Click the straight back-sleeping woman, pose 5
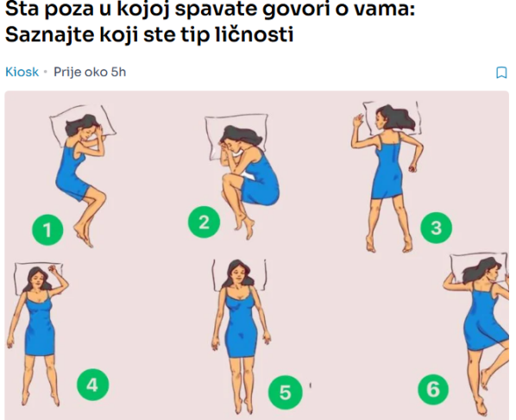 pyautogui.click(x=242, y=335)
